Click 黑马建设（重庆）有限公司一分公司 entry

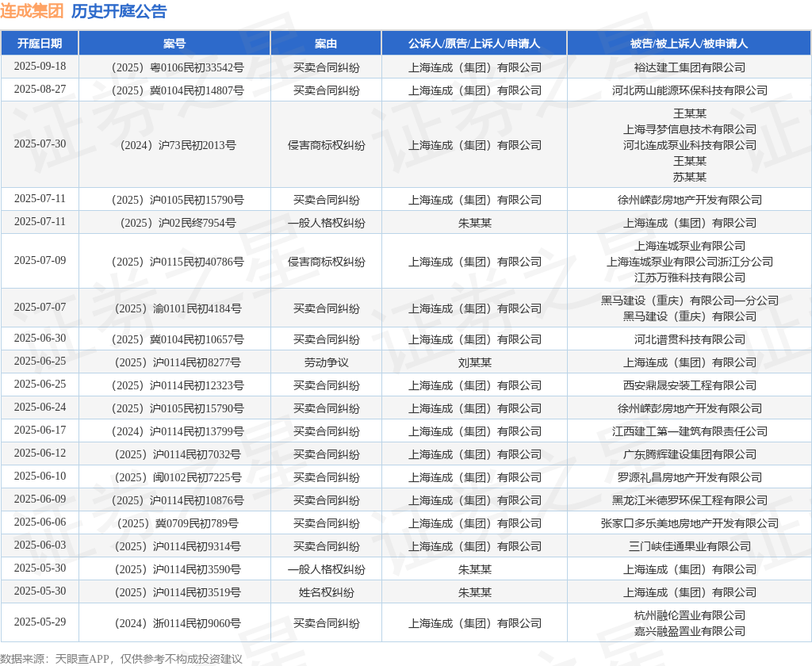point(690,301)
